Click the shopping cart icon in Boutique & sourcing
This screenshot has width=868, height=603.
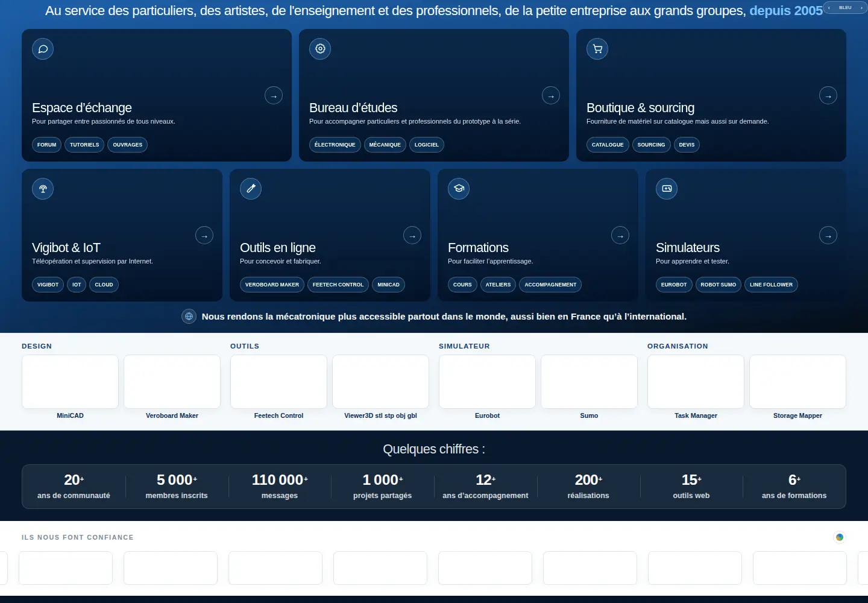(x=597, y=49)
